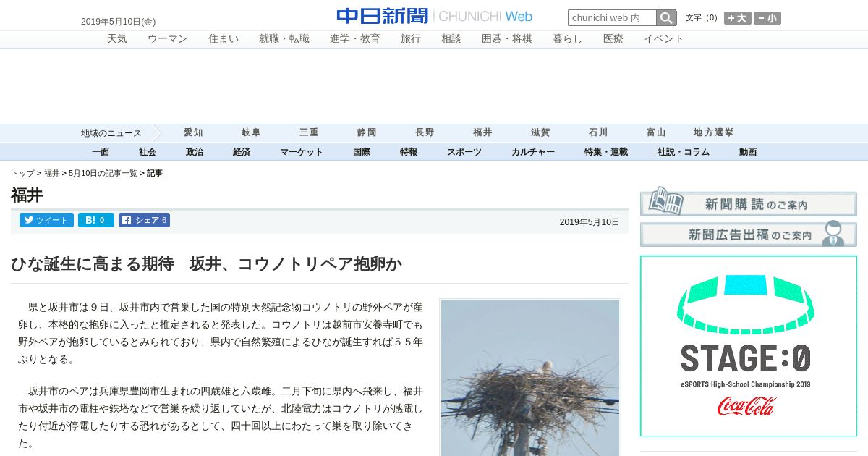This screenshot has height=456, width=868.
Task: Open the STAGE:0 eSPORTS Coca-Cola ad
Action: click(x=749, y=346)
